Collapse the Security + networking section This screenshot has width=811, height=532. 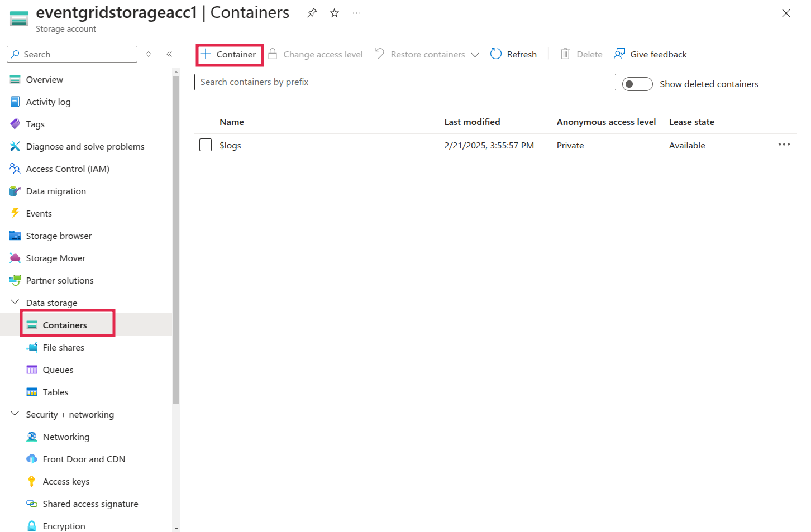pyautogui.click(x=15, y=414)
